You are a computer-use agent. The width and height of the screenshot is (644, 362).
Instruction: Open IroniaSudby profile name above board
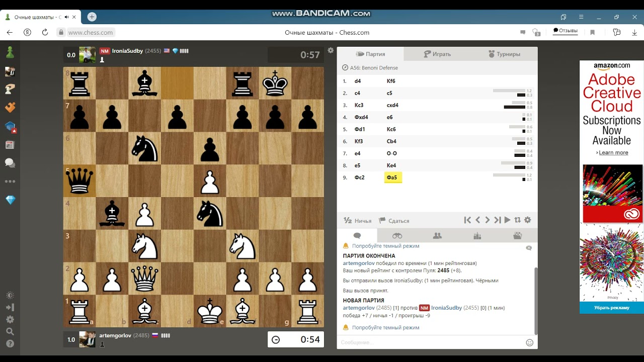127,51
